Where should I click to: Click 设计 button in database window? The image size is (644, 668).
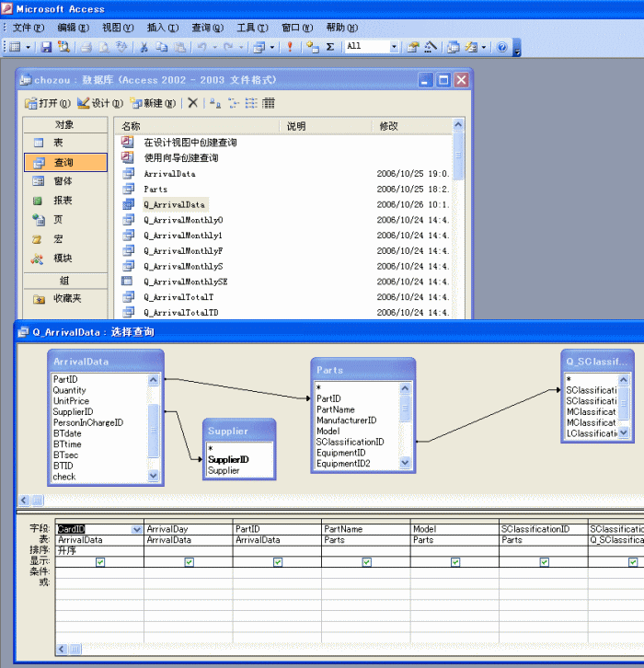(x=100, y=103)
